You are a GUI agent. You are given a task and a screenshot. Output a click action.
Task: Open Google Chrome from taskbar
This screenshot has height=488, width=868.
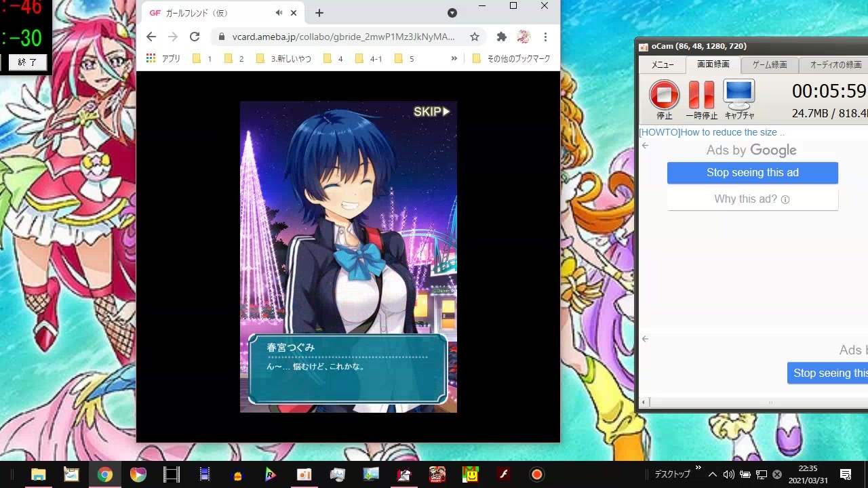pyautogui.click(x=104, y=474)
